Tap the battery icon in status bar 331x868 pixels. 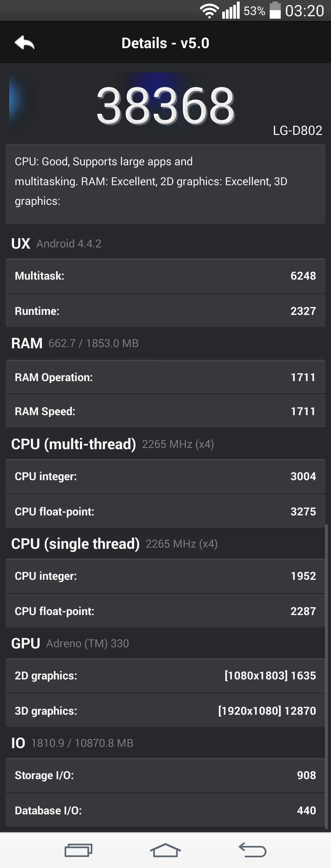click(275, 10)
